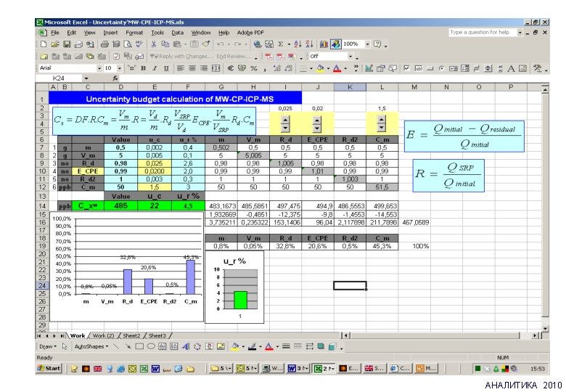Click the Print icon in the standard toolbar
The image size is (566, 392).
click(104, 44)
